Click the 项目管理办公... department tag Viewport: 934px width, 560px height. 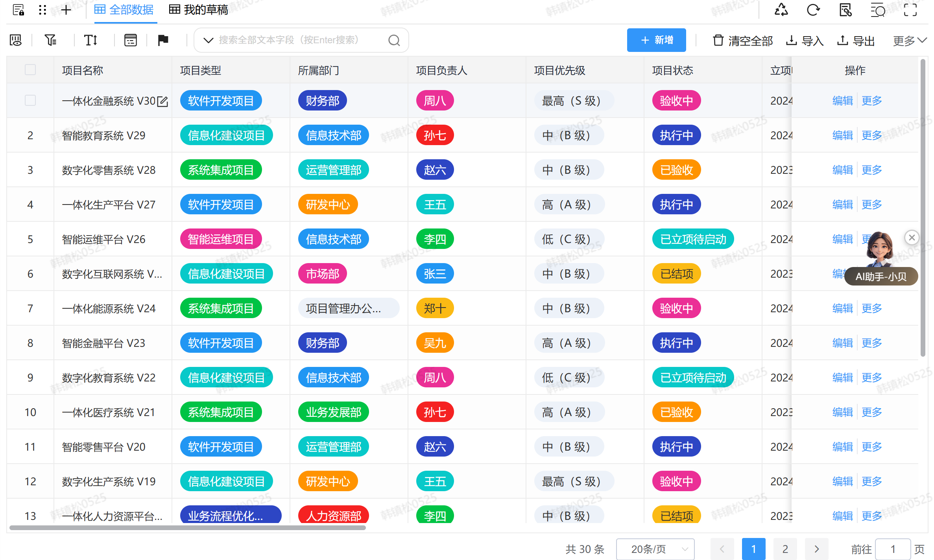tap(349, 308)
